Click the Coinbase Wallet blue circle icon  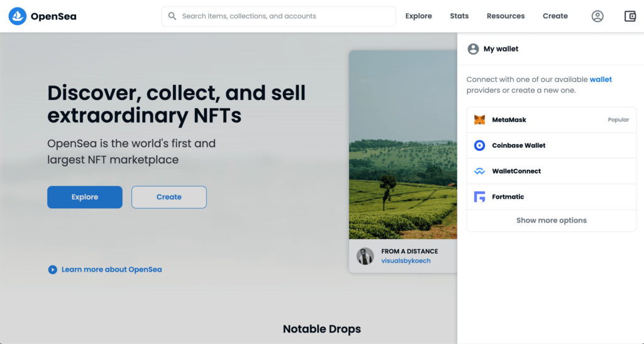tap(480, 145)
